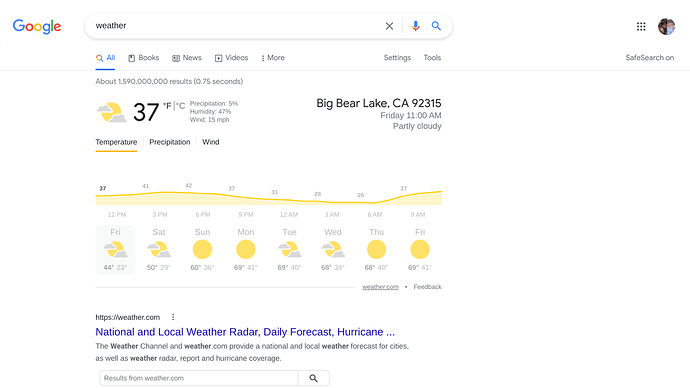Viewport: 690px width, 388px height.
Task: Click the weather.com source link
Action: [x=380, y=287]
